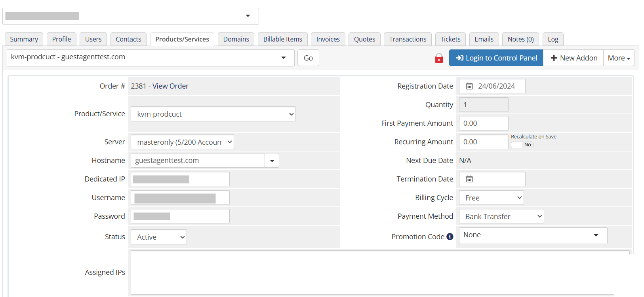Click the Hostname text field
Image resolution: width=644 pixels, height=297 pixels.
(198, 161)
